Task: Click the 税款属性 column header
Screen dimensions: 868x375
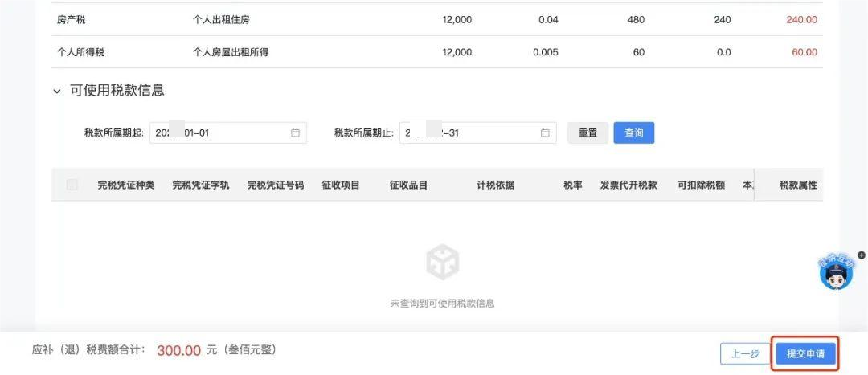Action: click(798, 185)
